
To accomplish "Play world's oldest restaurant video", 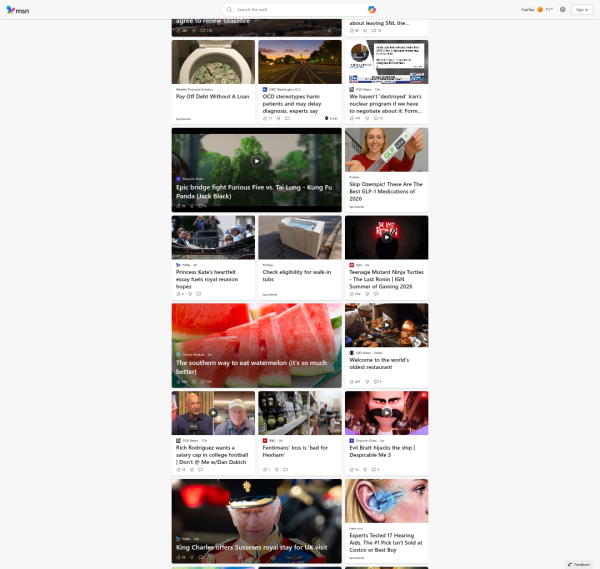I will pyautogui.click(x=386, y=325).
